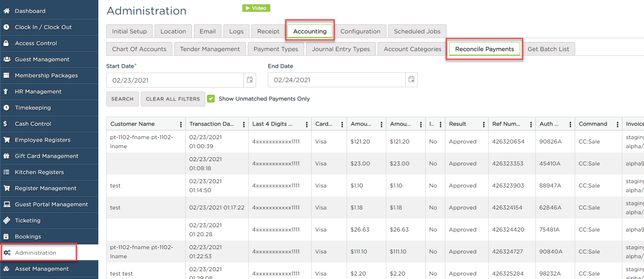The image size is (644, 279).
Task: Click the HR Management person icon
Action: click(6, 92)
